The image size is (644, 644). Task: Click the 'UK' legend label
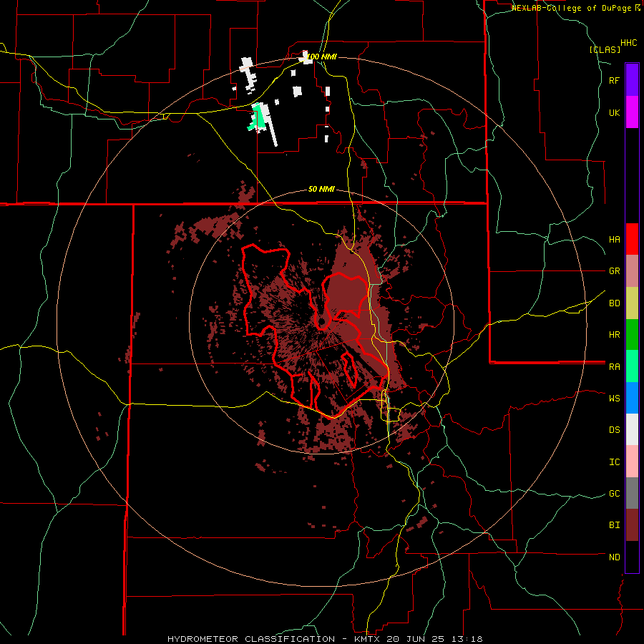point(615,112)
